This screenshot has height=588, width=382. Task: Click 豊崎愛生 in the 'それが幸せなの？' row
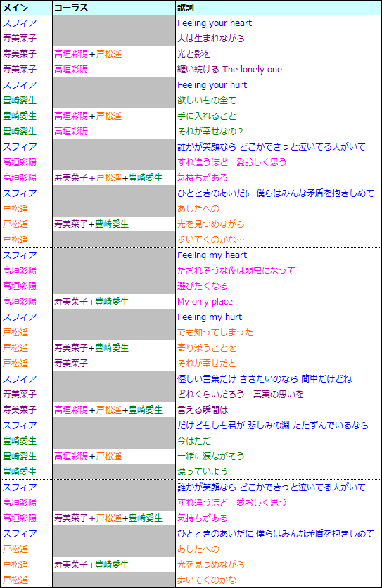point(20,132)
